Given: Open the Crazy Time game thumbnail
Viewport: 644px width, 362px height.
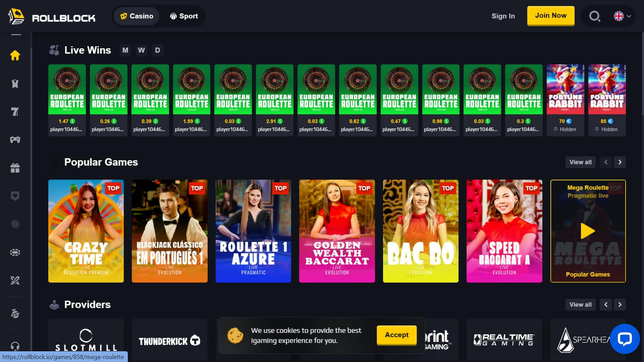Looking at the screenshot, I should [x=86, y=231].
